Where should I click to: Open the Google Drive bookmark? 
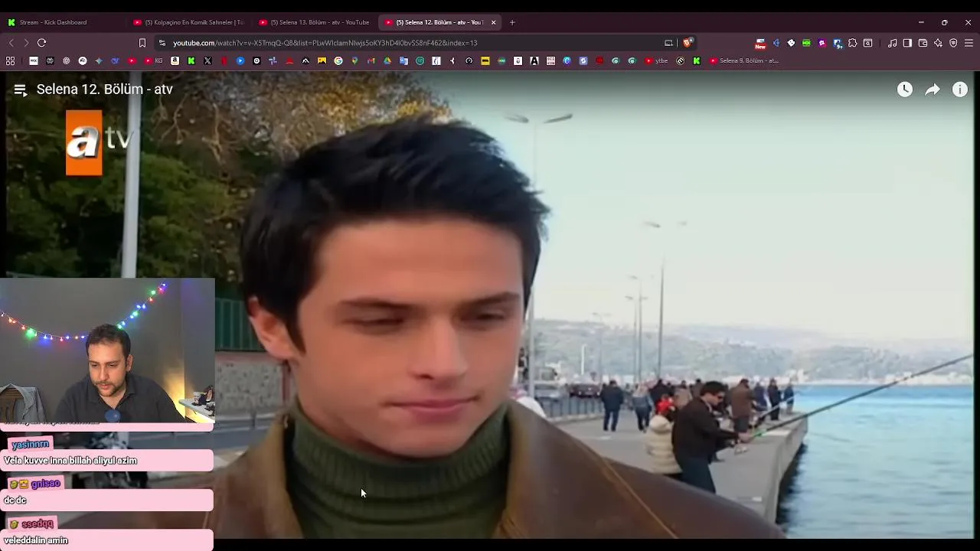click(x=387, y=60)
